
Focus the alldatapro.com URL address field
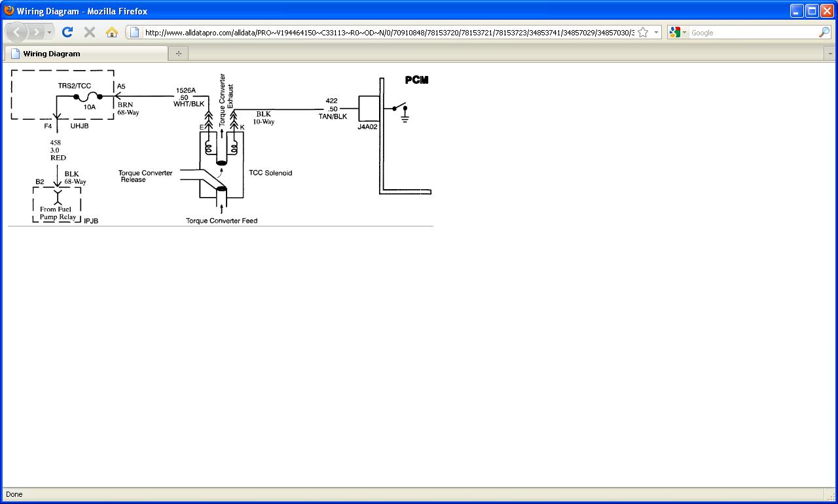coord(389,32)
